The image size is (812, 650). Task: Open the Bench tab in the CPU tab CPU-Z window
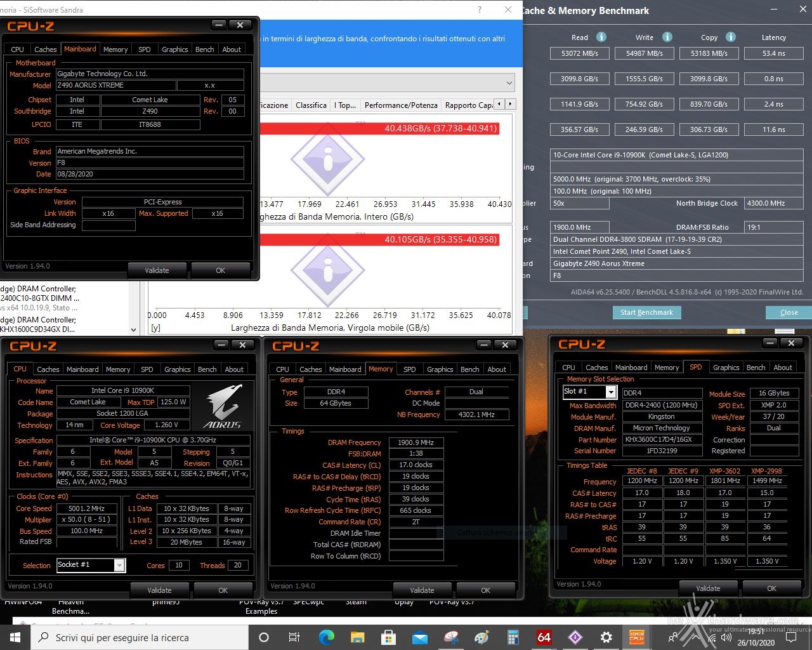click(x=207, y=369)
